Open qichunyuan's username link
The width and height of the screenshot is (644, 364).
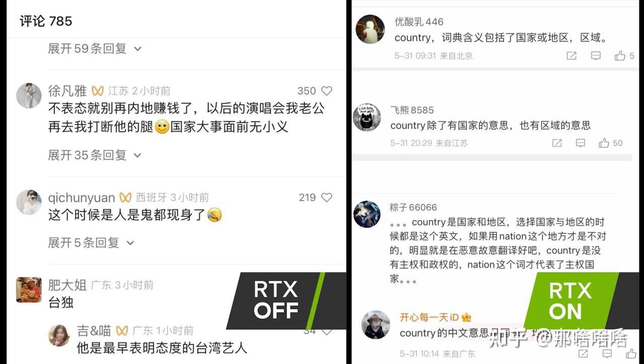(82, 197)
